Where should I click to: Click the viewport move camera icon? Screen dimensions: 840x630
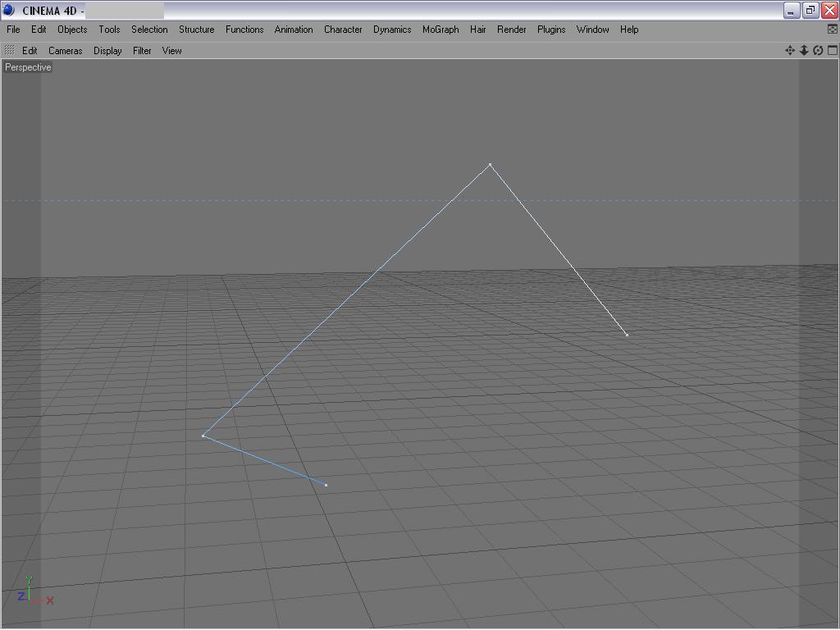(790, 50)
